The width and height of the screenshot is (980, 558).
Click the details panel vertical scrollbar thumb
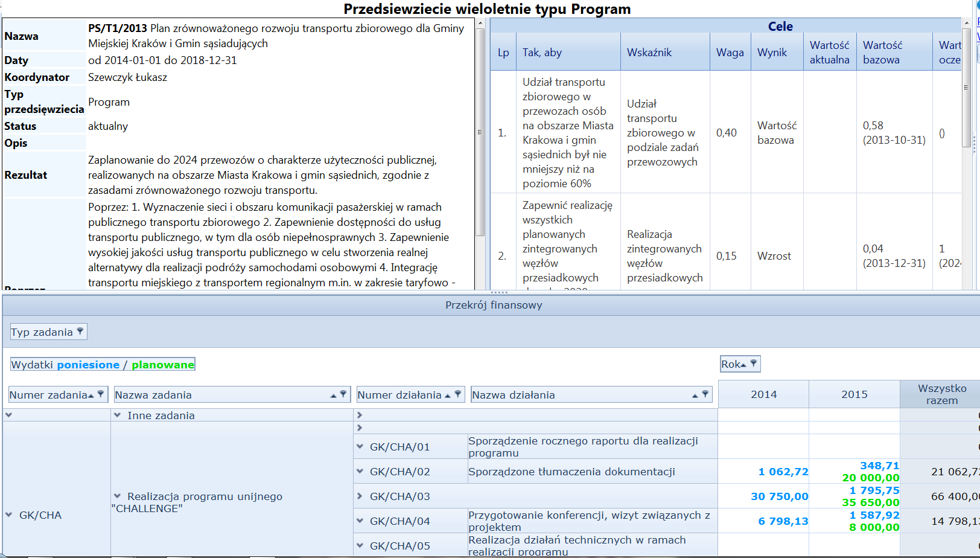tap(480, 132)
